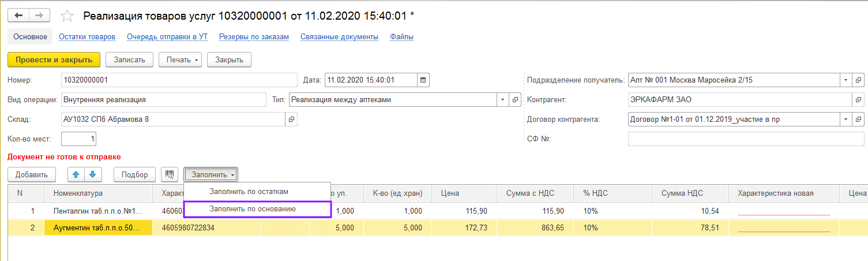Open the Склад field's open-form icon
The width and height of the screenshot is (868, 261).
292,120
